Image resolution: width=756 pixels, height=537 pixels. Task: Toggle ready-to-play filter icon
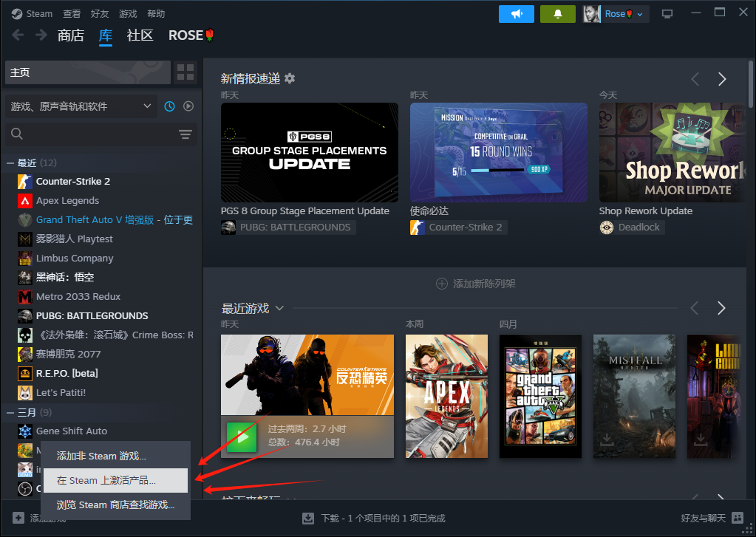click(188, 106)
